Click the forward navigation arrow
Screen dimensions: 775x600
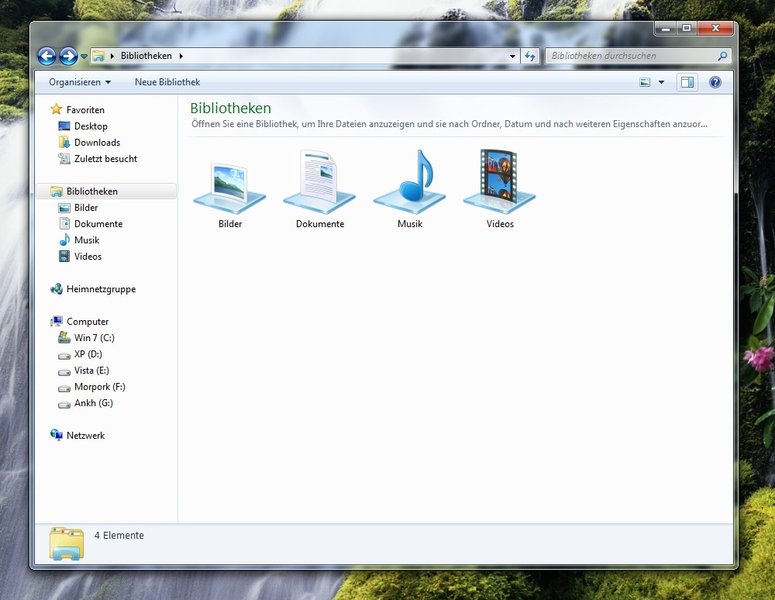pos(68,56)
